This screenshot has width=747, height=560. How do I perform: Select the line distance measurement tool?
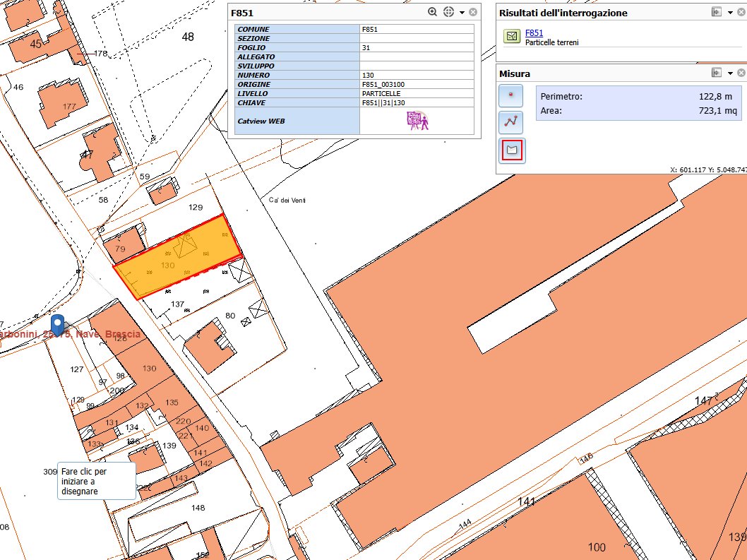[511, 122]
